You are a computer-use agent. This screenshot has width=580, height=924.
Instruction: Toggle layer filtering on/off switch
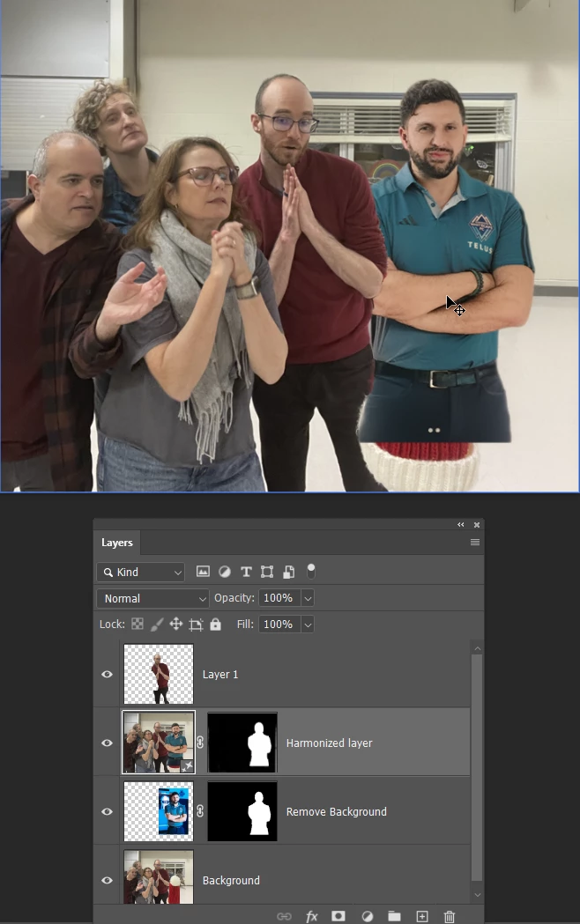pos(311,571)
